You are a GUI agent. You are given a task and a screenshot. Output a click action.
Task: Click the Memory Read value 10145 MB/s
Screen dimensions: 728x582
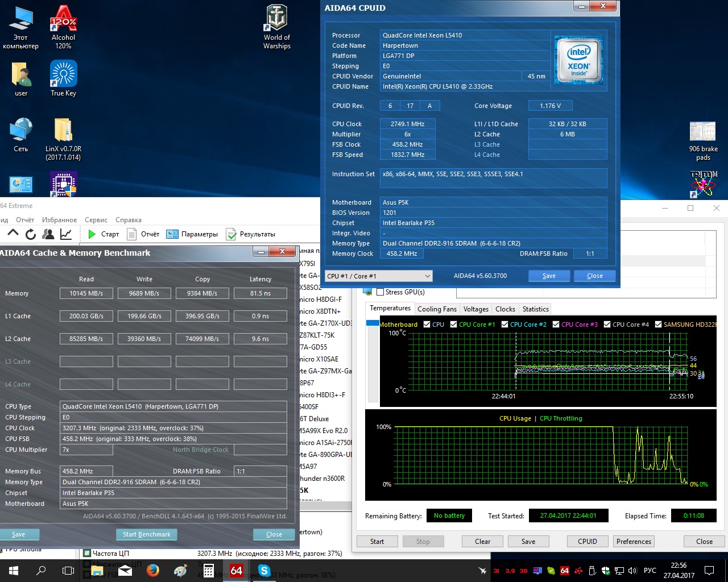tap(86, 293)
